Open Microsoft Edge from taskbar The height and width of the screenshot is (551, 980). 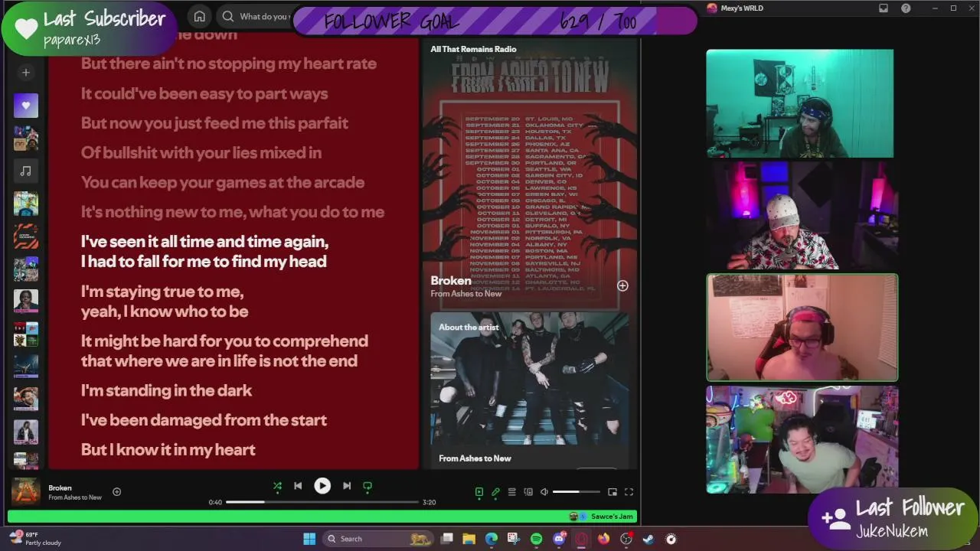coord(491,539)
